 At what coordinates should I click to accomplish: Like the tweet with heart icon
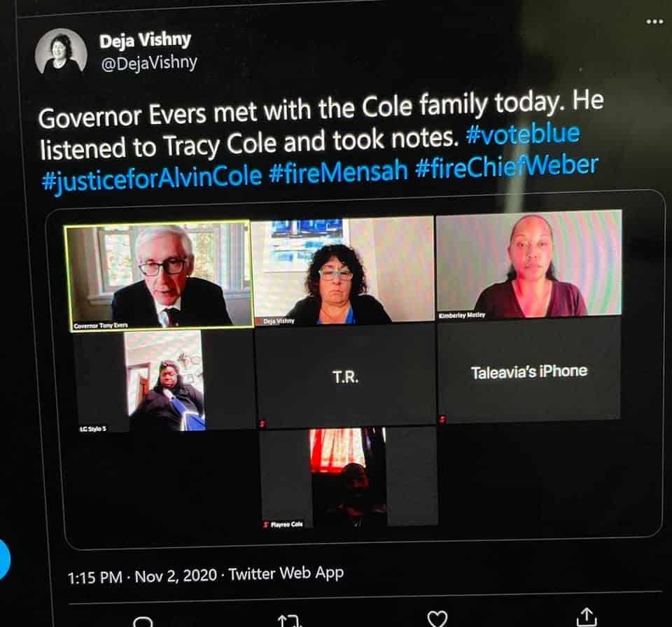point(437,619)
